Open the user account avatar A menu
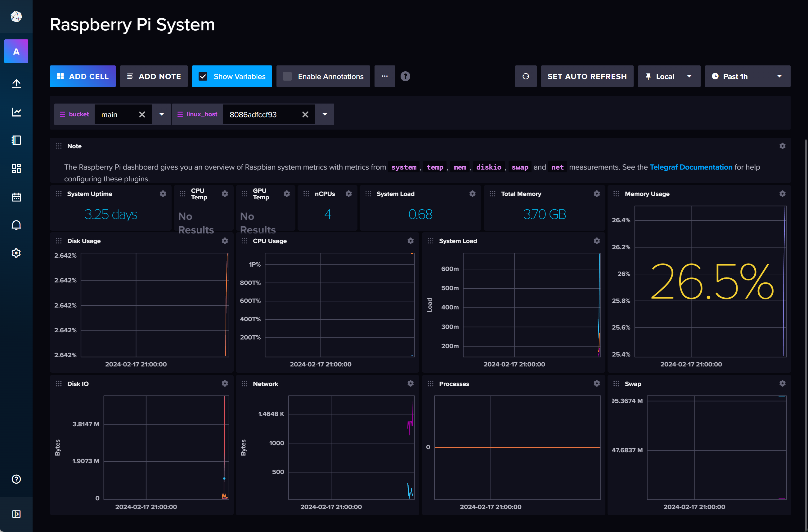 (16, 51)
